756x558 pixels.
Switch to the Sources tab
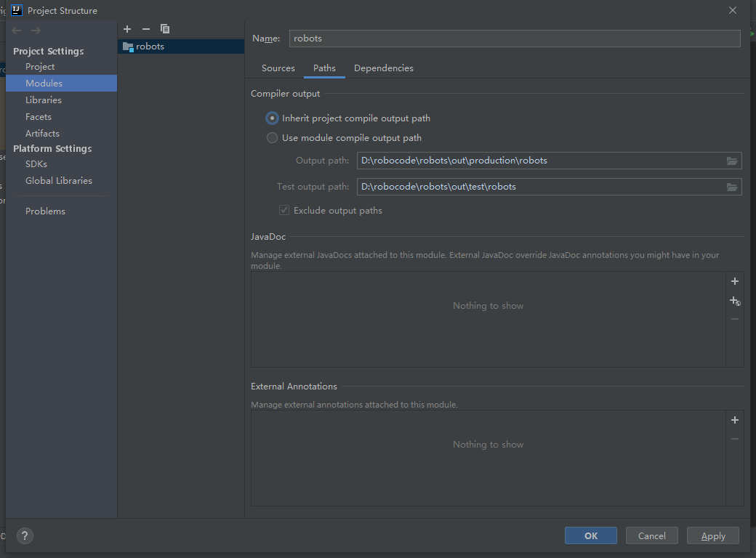click(x=278, y=68)
